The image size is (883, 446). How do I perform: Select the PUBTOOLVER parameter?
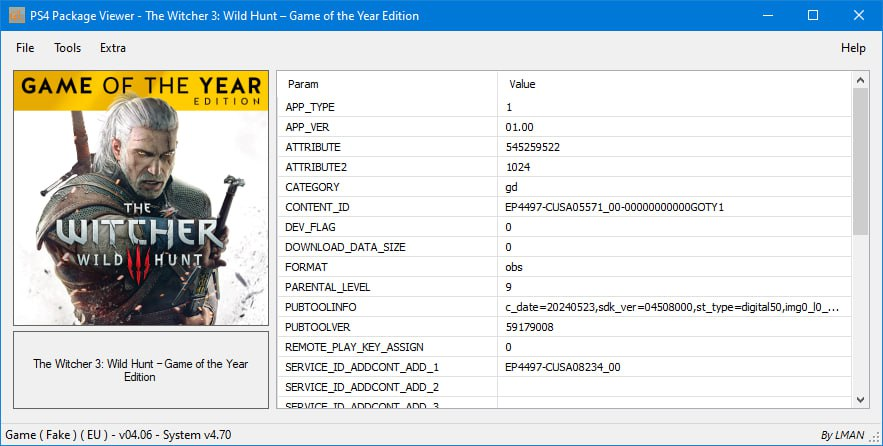click(x=318, y=327)
